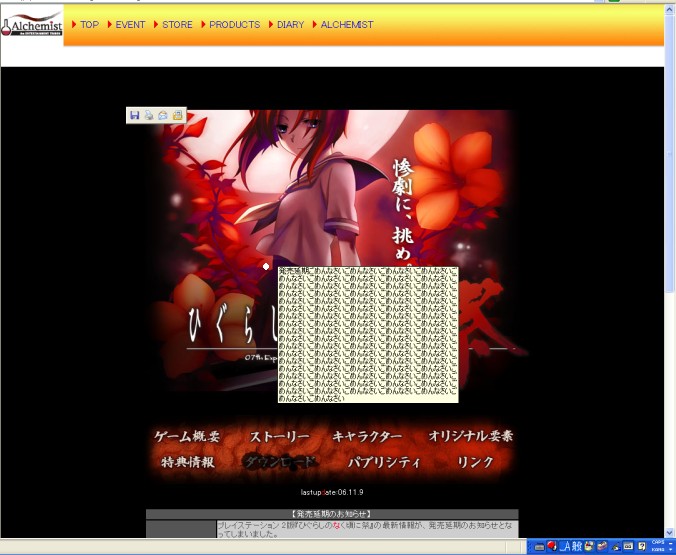The height and width of the screenshot is (555, 676).
Task: Click the print image icon on image toolbar
Action: (x=149, y=115)
